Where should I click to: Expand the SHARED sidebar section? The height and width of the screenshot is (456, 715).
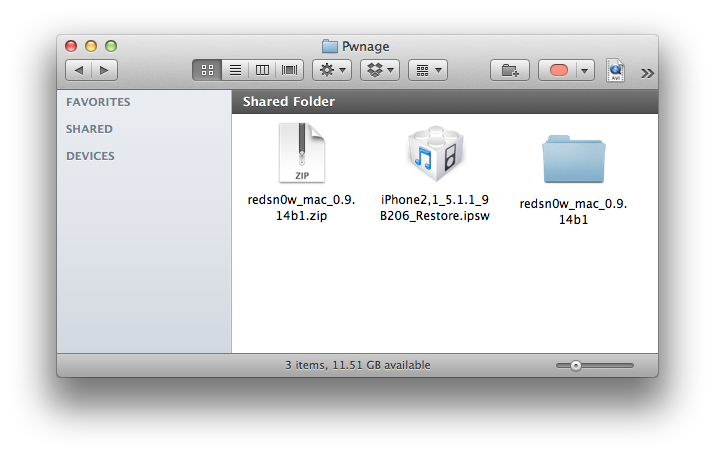tap(89, 129)
